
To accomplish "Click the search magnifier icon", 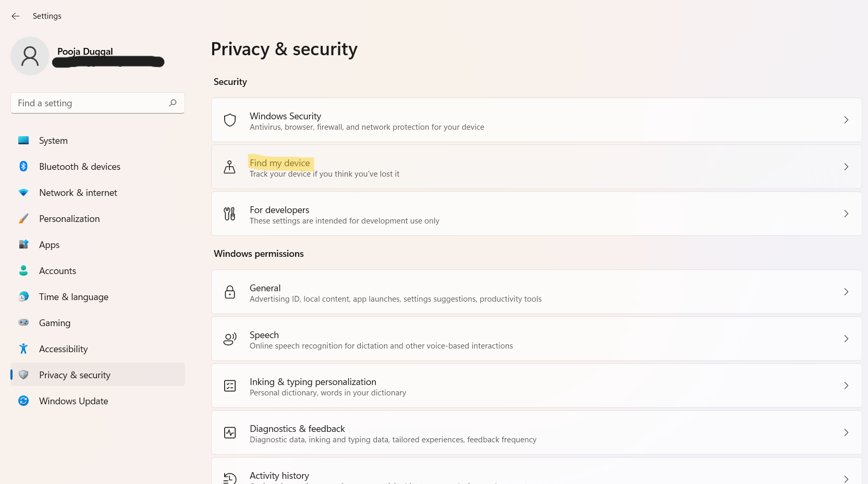I will (x=173, y=103).
